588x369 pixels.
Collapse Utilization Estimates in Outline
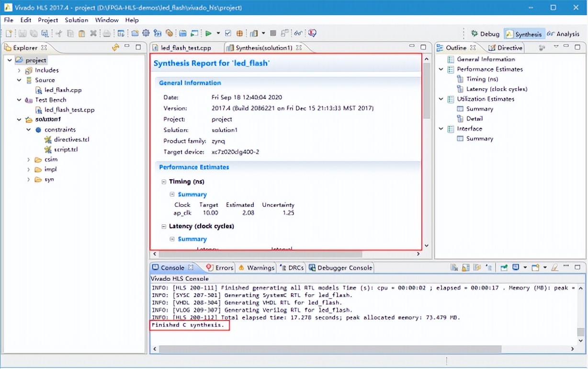coord(441,99)
